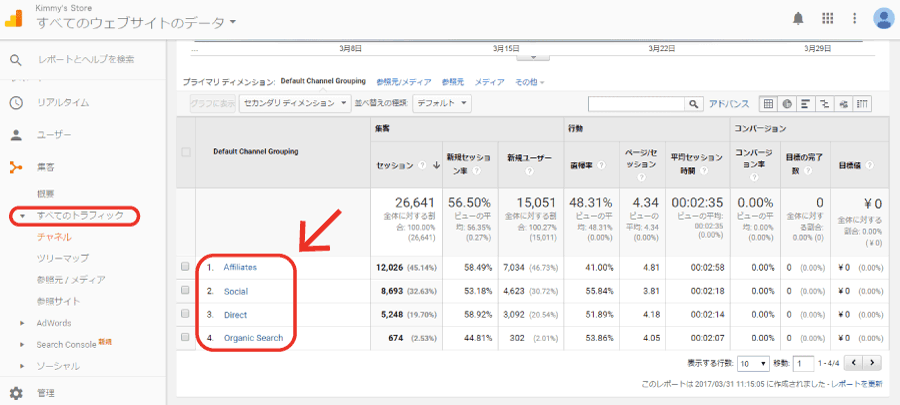Click help icon next to セッション header
Viewport: 900px width, 405px height.
tap(422, 165)
